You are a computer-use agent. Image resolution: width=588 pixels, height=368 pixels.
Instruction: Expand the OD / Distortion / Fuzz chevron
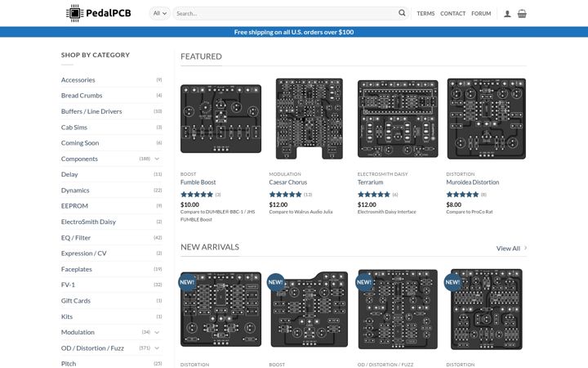[x=157, y=348]
